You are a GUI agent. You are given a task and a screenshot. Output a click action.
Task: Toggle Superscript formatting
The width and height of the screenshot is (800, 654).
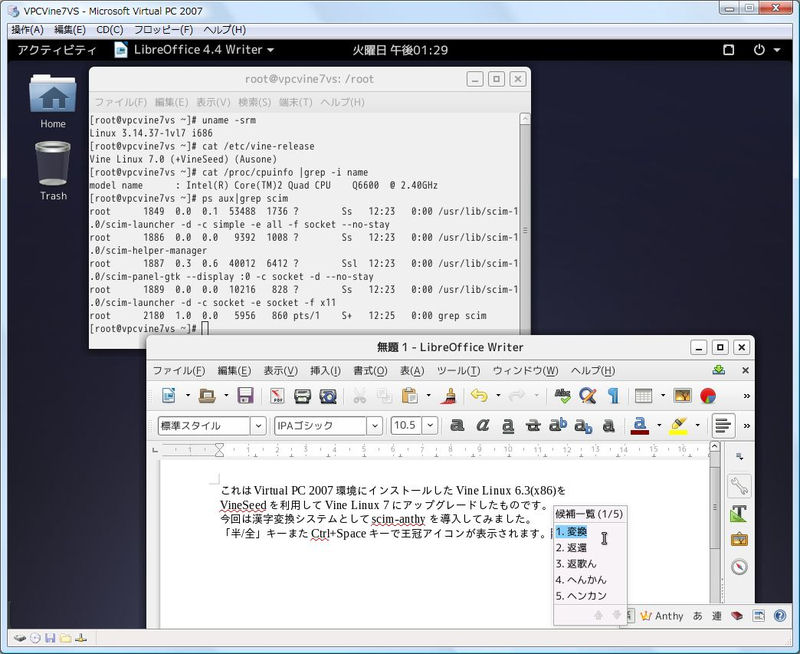558,425
